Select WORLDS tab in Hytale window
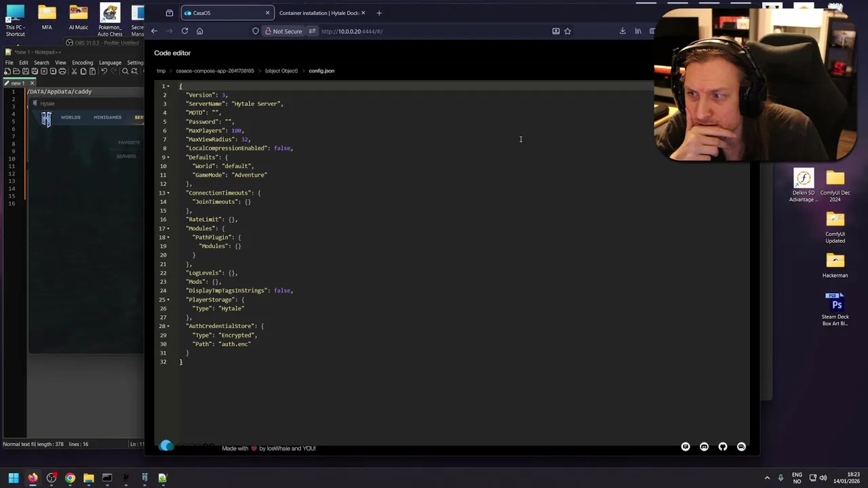Screen dimensions: 868x488 tap(71, 117)
